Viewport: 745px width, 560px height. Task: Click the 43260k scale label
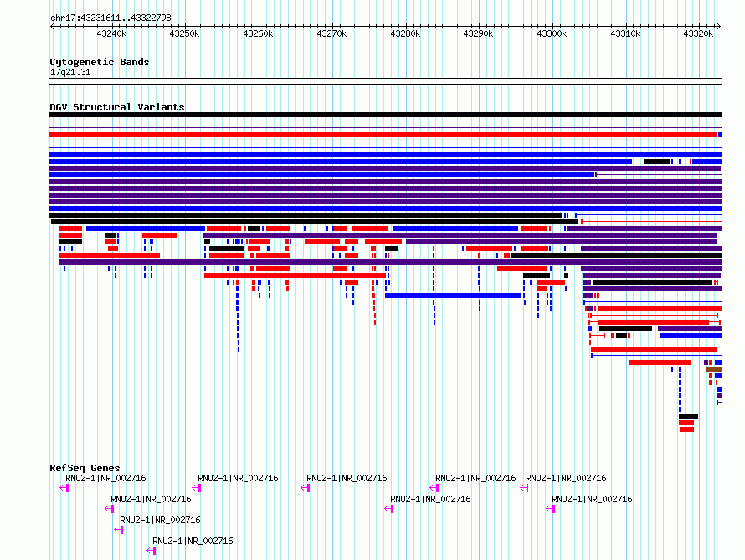[x=258, y=33]
